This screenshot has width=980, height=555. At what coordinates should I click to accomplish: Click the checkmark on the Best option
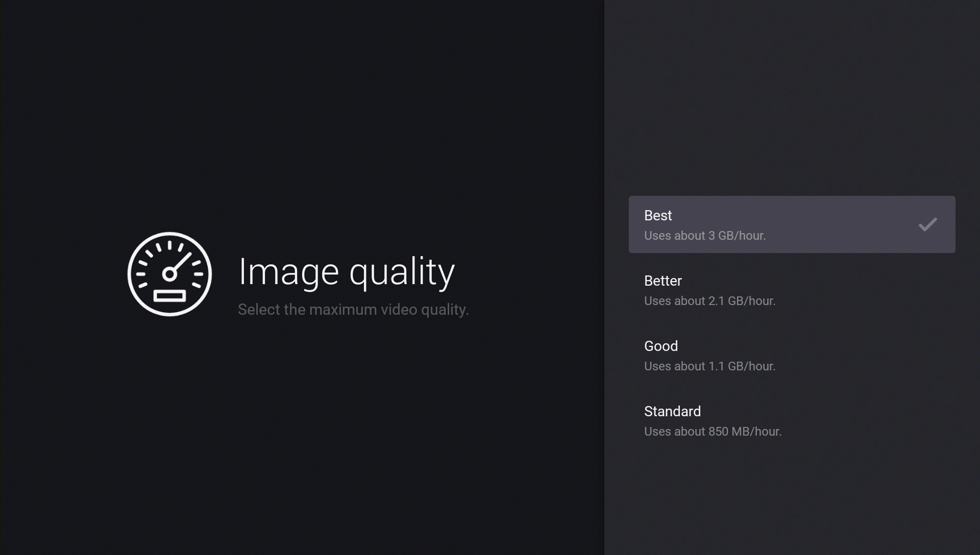click(927, 224)
